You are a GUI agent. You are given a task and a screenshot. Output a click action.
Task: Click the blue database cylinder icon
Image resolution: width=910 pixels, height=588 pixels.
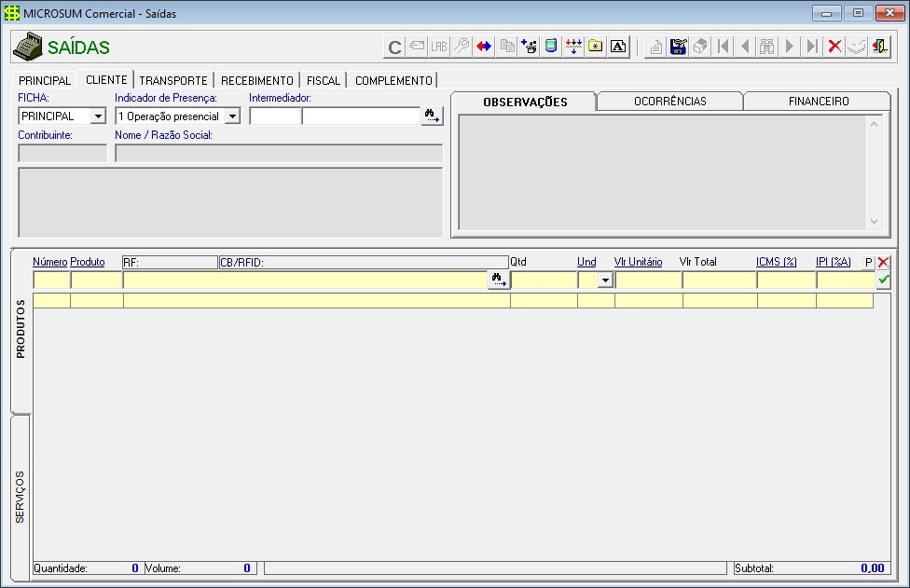point(551,47)
